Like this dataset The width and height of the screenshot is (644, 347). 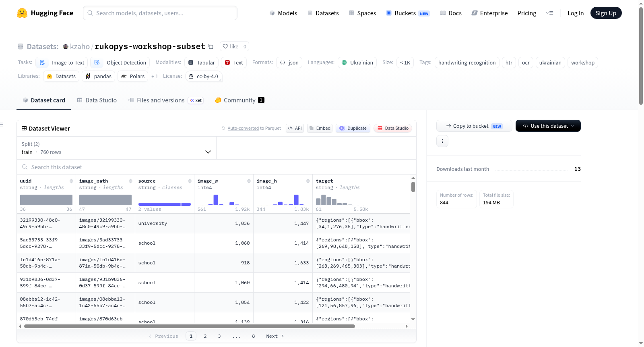tap(231, 46)
